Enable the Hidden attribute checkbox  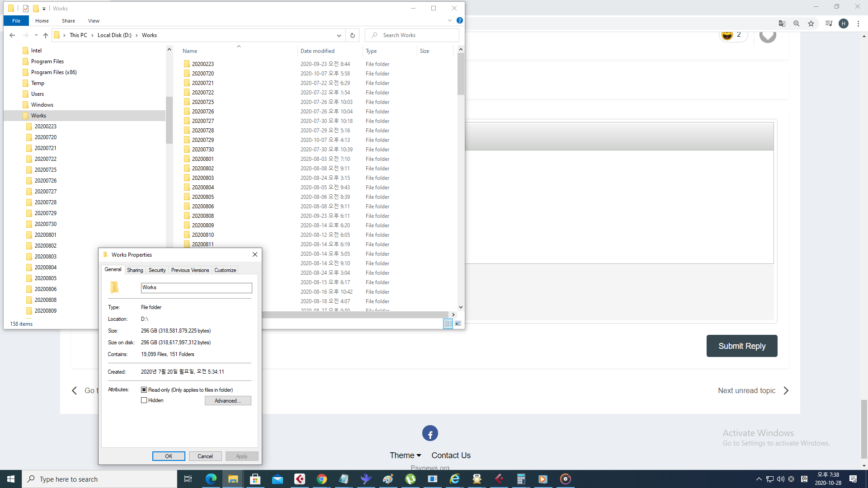click(144, 400)
